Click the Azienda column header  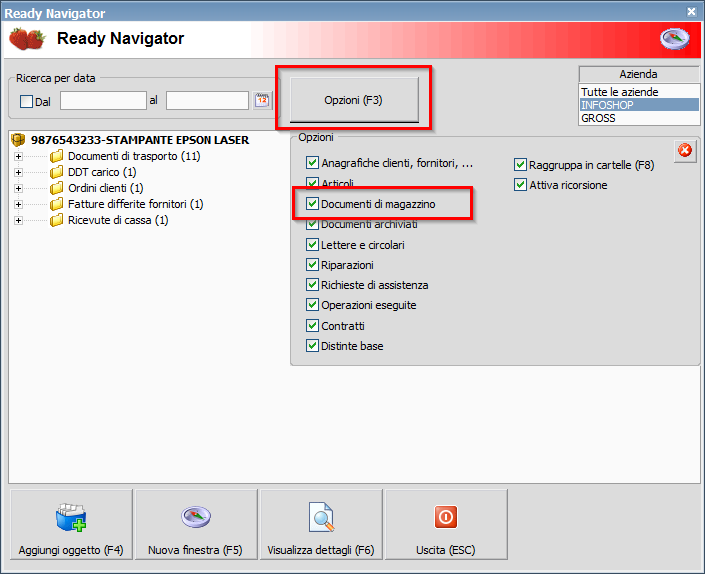pos(639,74)
